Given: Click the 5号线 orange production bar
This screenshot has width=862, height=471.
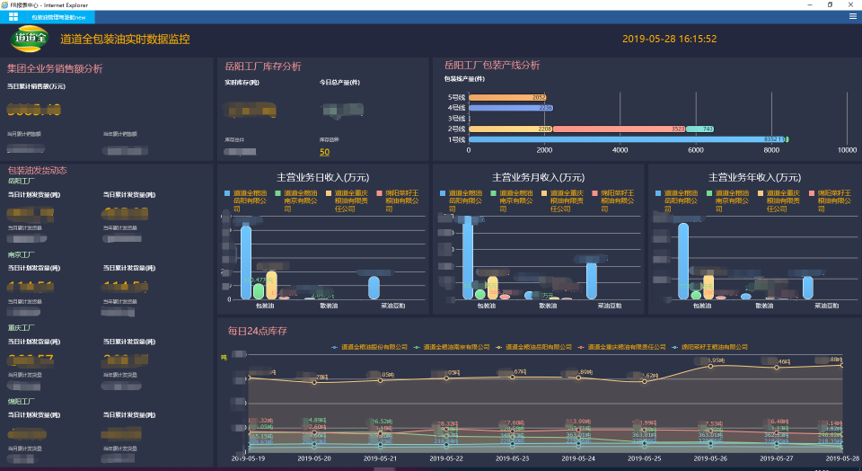Looking at the screenshot, I should point(506,97).
